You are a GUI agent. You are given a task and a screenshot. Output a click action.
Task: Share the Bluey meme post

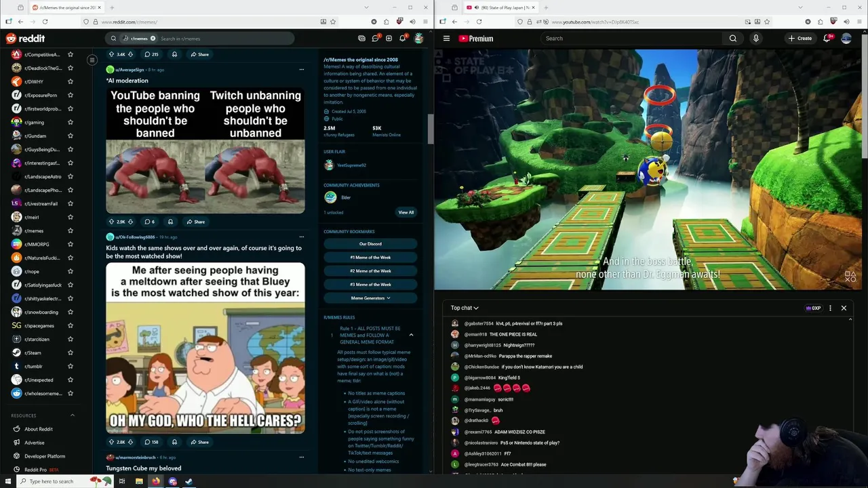[199, 442]
